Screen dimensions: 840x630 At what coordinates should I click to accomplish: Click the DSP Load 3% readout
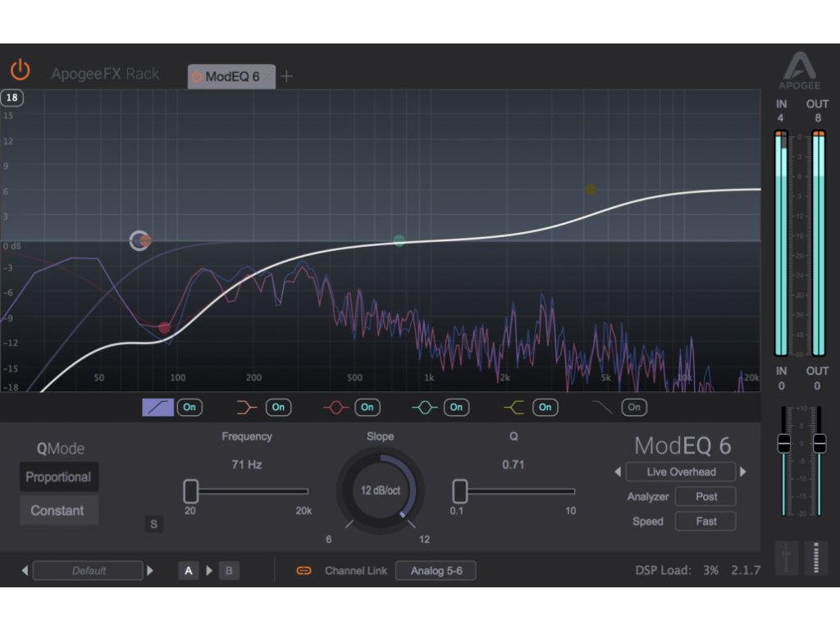[677, 570]
